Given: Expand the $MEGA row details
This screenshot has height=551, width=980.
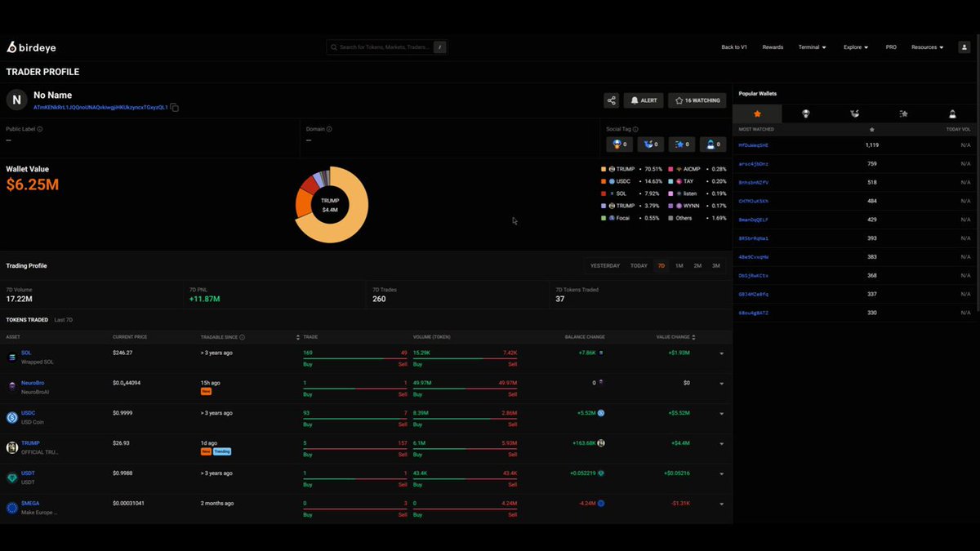Looking at the screenshot, I should (x=721, y=504).
